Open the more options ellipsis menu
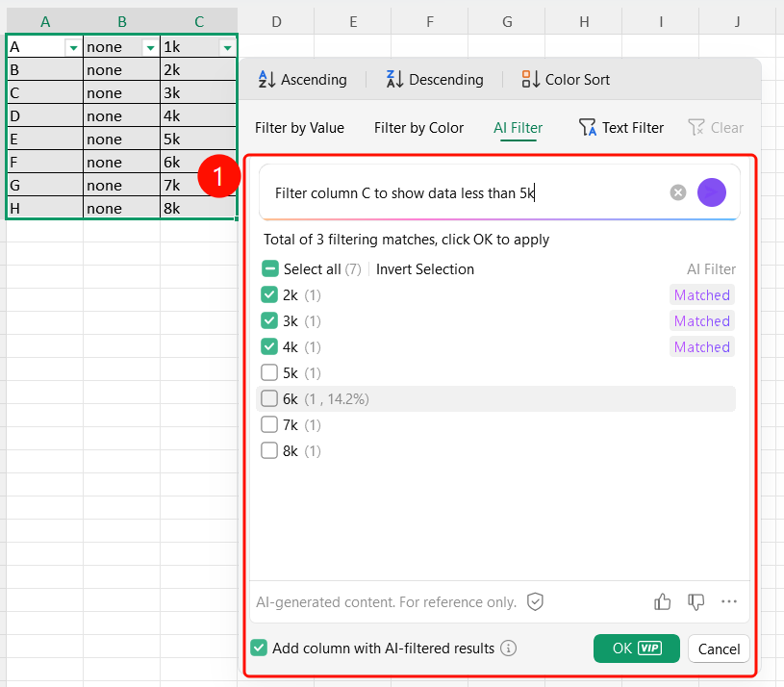Viewport: 784px width, 687px height. 729,601
